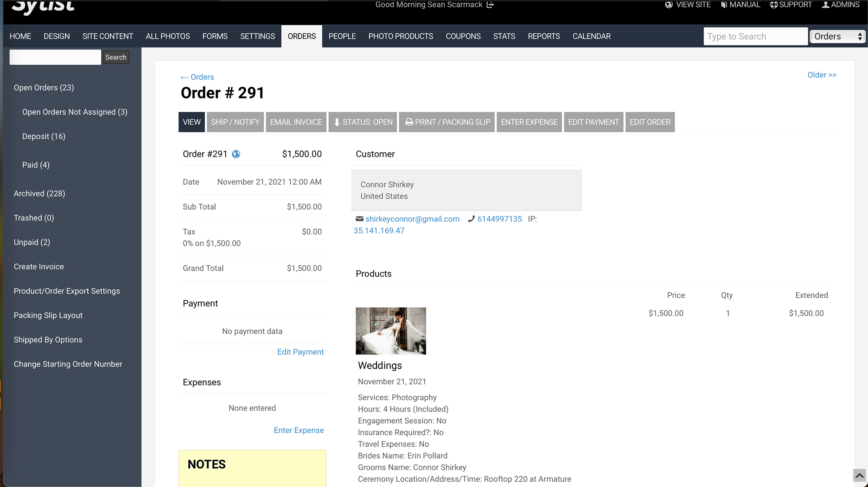
Task: Click the ENTER EXPENSE button
Action: [529, 122]
